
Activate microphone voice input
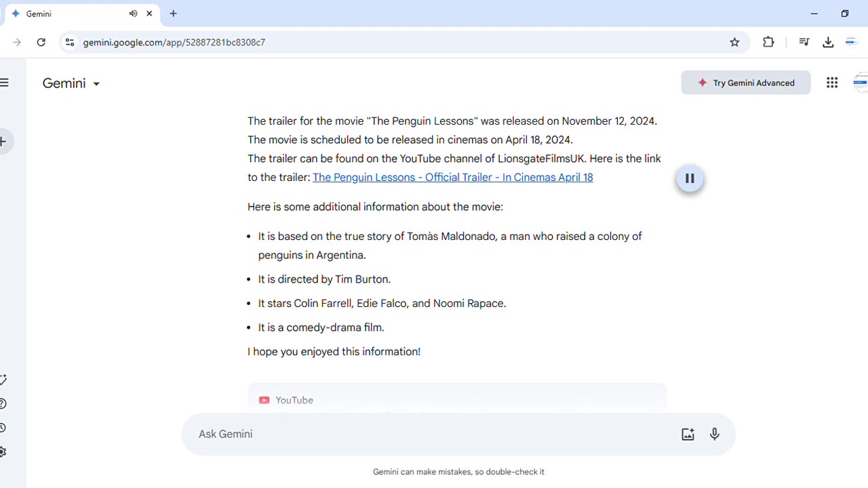click(715, 434)
